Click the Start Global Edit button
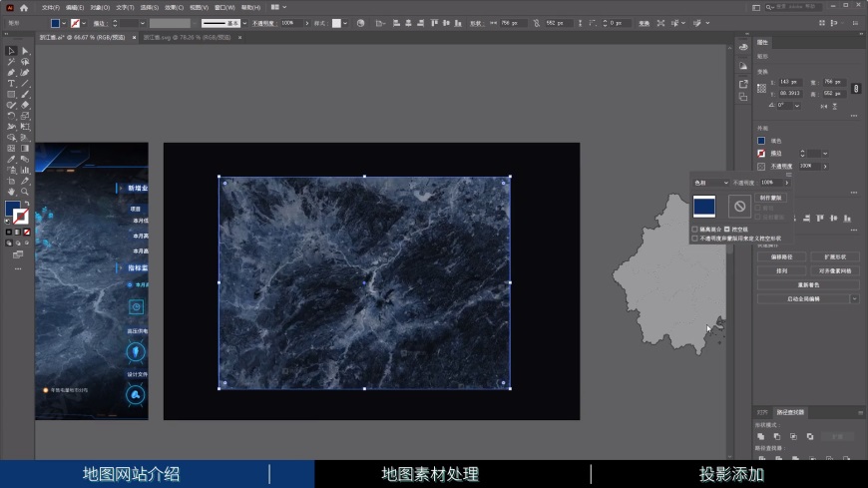This screenshot has width=868, height=488. pos(803,299)
